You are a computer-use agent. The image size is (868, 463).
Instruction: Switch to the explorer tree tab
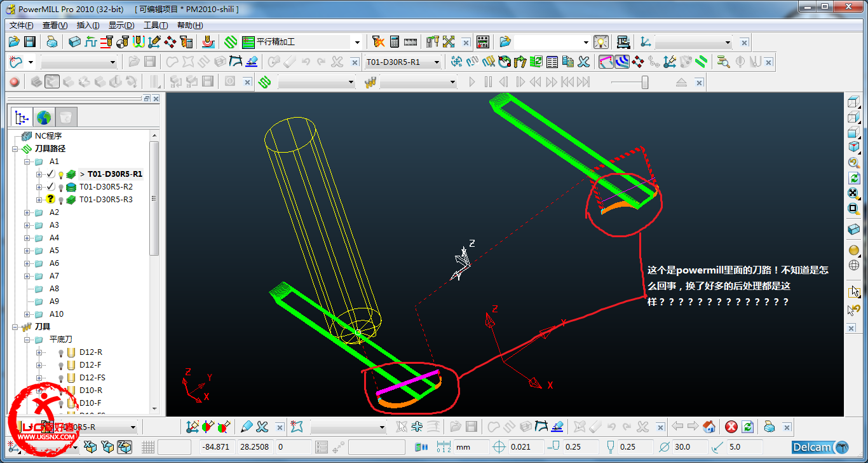[22, 117]
